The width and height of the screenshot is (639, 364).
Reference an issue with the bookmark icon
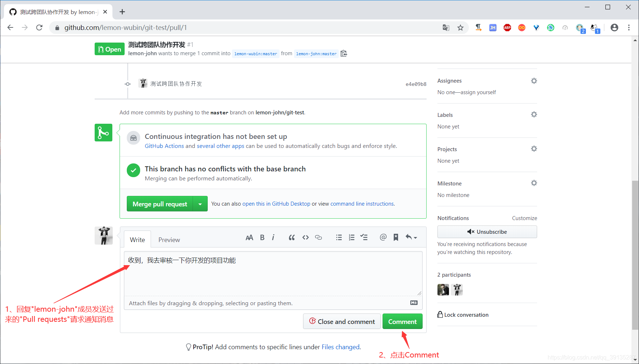point(396,237)
